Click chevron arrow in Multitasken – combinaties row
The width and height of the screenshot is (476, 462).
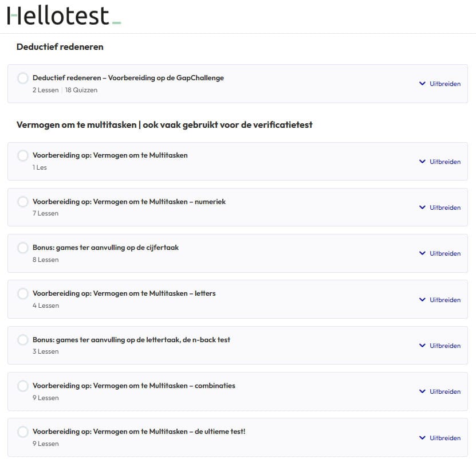point(422,391)
